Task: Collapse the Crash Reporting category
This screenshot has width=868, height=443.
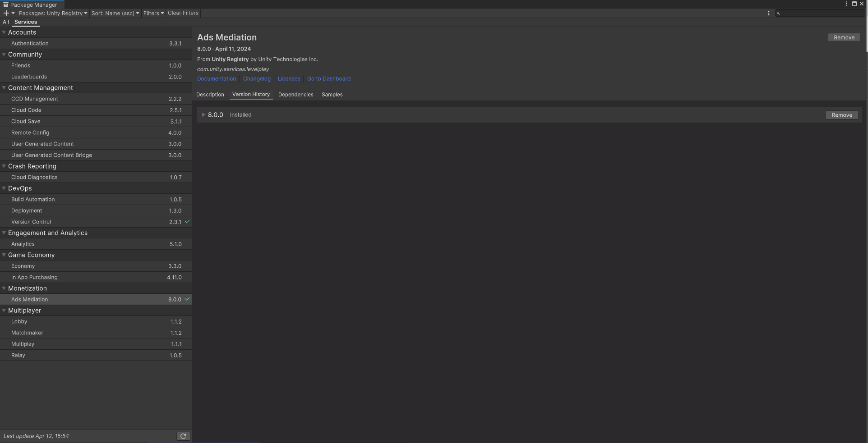Action: pos(4,166)
